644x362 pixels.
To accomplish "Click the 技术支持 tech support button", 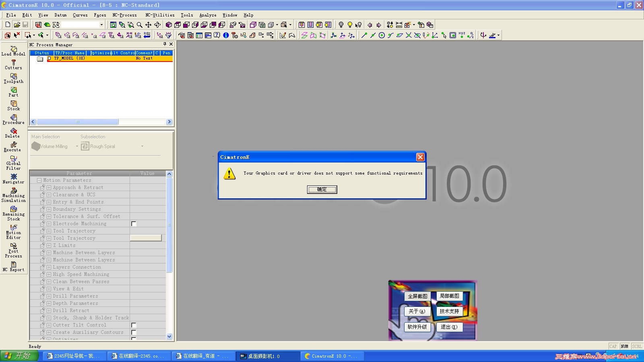I will click(x=449, y=311).
